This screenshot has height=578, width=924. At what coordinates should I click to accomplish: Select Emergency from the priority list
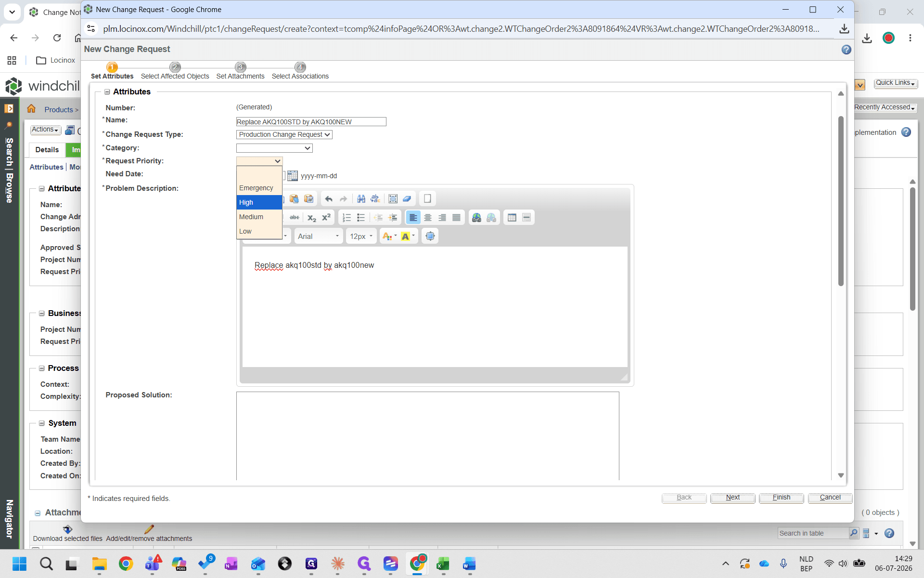[x=259, y=188]
